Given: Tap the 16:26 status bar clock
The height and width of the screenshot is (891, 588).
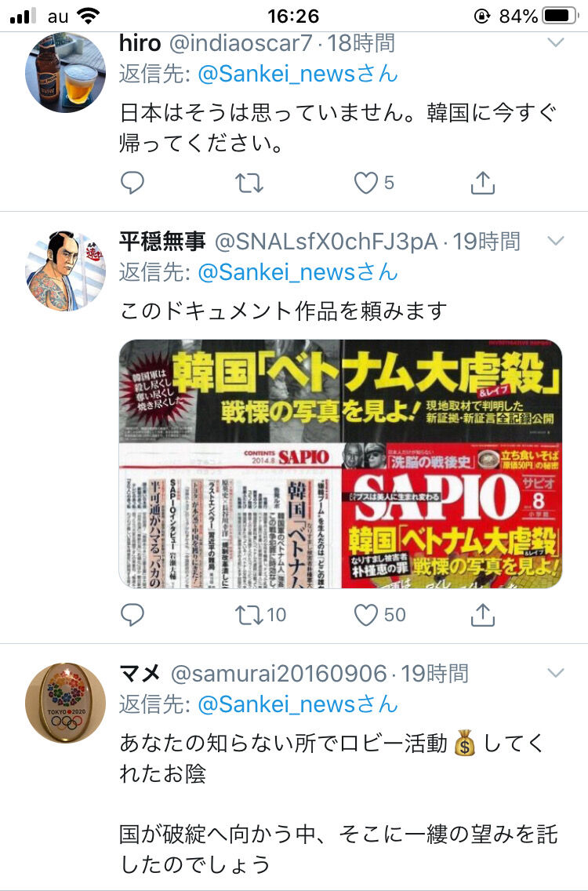Looking at the screenshot, I should pos(294,16).
